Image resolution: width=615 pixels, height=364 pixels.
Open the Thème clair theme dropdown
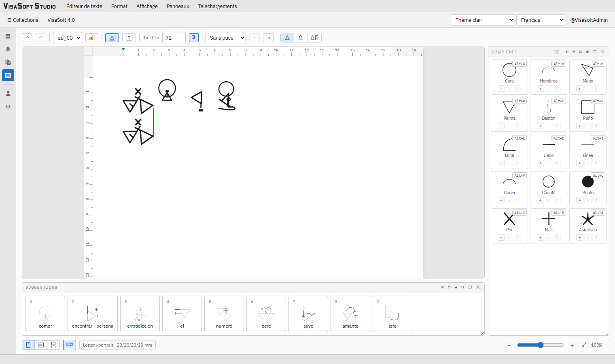(483, 20)
